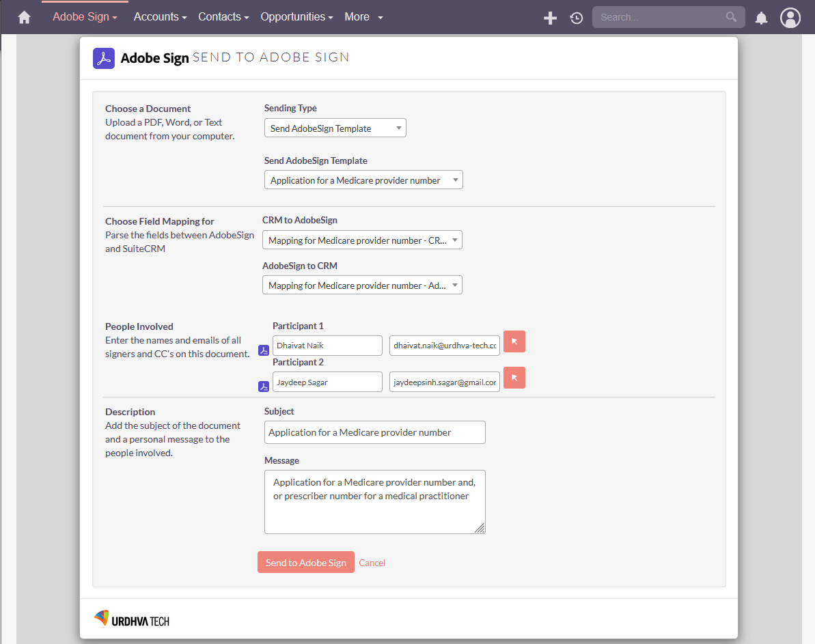The width and height of the screenshot is (815, 644).
Task: Open the CRM to AdobeSign mapping dropdown
Action: pos(361,240)
